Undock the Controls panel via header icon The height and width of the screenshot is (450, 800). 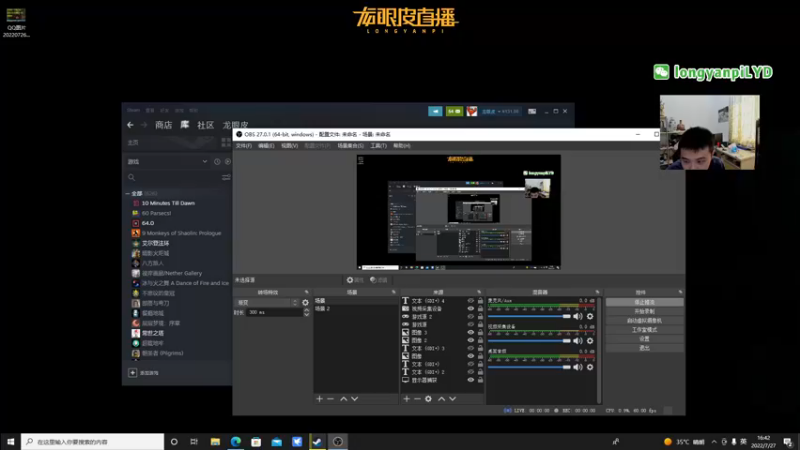click(x=680, y=292)
